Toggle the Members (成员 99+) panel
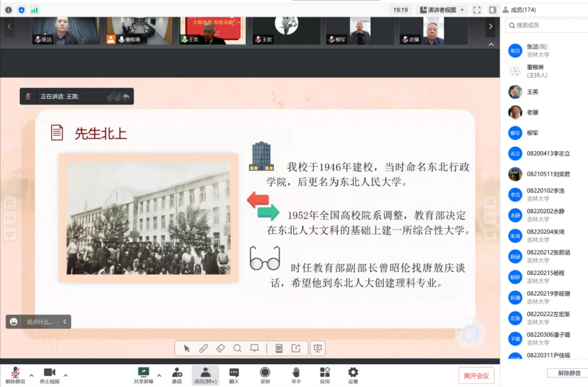The width and height of the screenshot is (588, 387). 205,375
